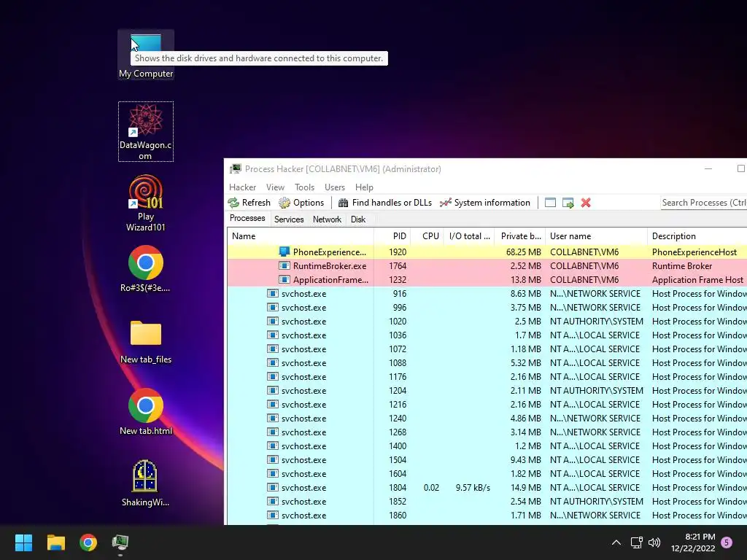Open Google Chrome from the taskbar
Screen dimensions: 747x560
pos(88,542)
